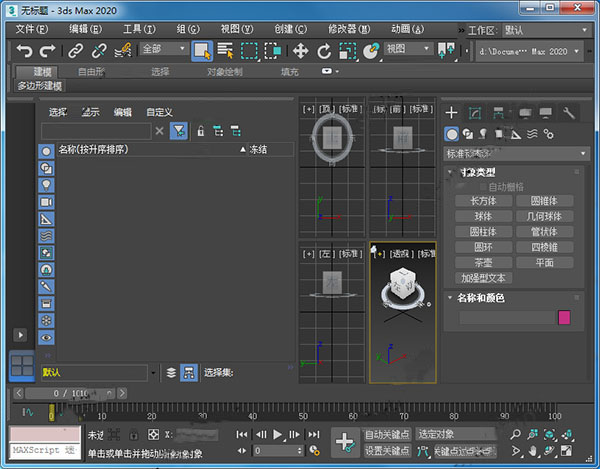Image resolution: width=600 pixels, height=469 pixels.
Task: Click the Undo arrow in main toolbar
Action: click(x=24, y=50)
